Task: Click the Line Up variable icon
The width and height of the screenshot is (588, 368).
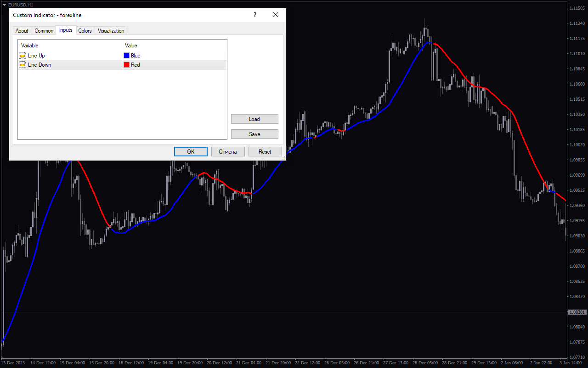Action: [x=23, y=56]
